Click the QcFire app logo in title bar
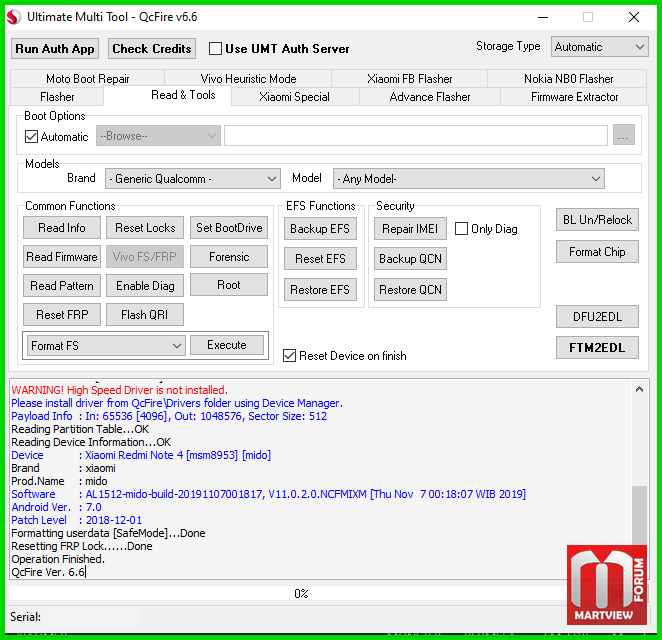 click(x=14, y=17)
